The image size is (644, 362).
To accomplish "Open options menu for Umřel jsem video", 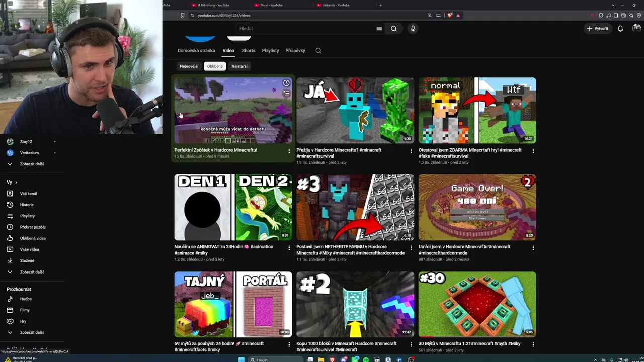I will (x=533, y=248).
